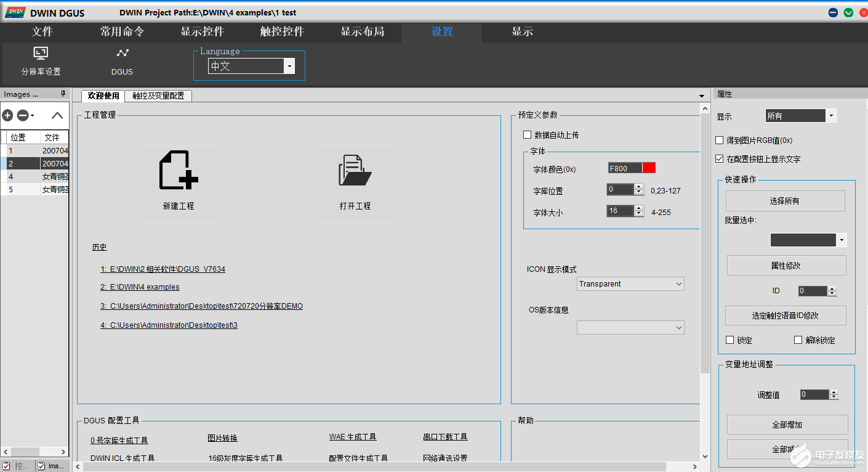Enable 得到图片RGB值(0x) checkbox

pos(720,140)
